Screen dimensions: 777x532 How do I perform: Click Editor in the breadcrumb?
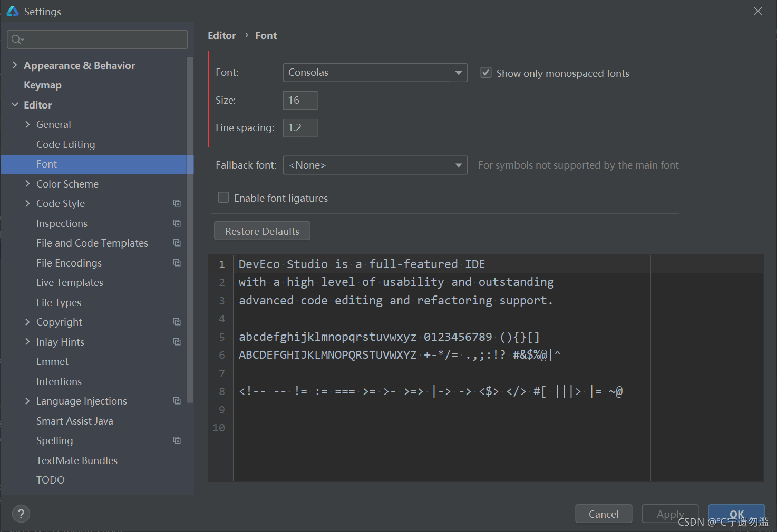[222, 35]
